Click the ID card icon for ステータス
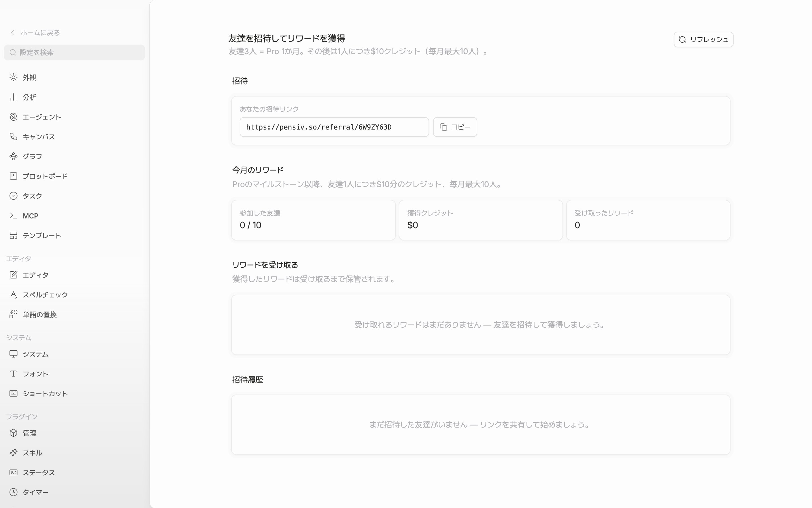The height and width of the screenshot is (508, 812). click(14, 472)
